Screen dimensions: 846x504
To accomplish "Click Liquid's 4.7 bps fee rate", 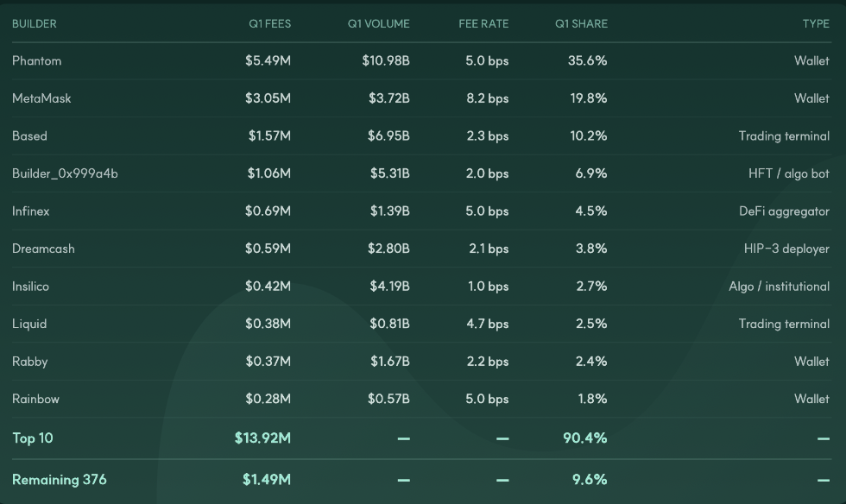I will [x=488, y=324].
